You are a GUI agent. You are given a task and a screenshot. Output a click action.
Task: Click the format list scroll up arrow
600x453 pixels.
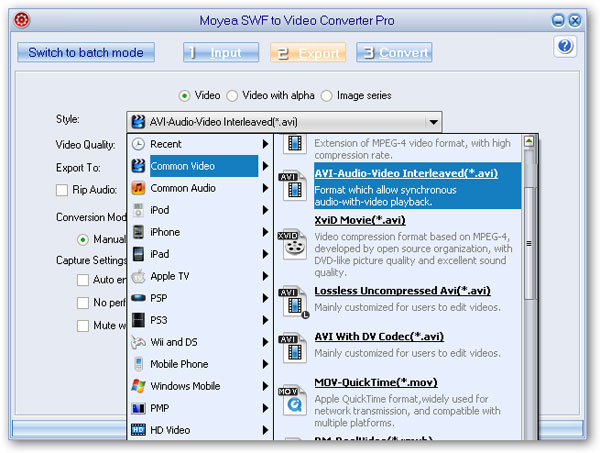pyautogui.click(x=529, y=142)
